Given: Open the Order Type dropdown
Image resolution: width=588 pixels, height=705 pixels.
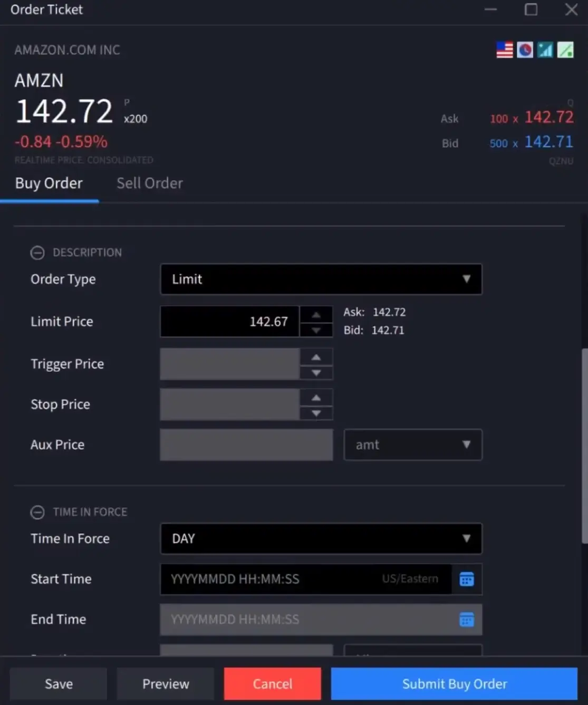Looking at the screenshot, I should pyautogui.click(x=321, y=279).
